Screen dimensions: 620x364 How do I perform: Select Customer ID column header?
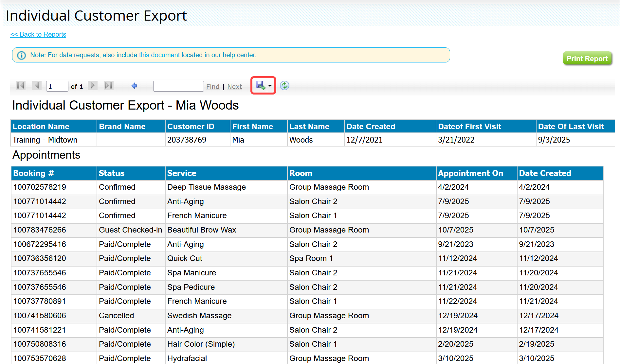click(197, 127)
